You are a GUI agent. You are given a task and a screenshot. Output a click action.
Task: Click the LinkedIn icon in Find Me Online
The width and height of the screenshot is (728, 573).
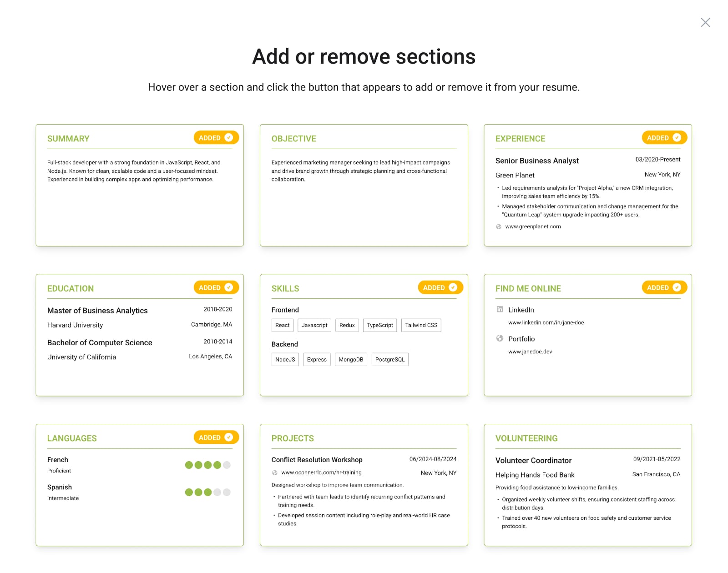(500, 309)
